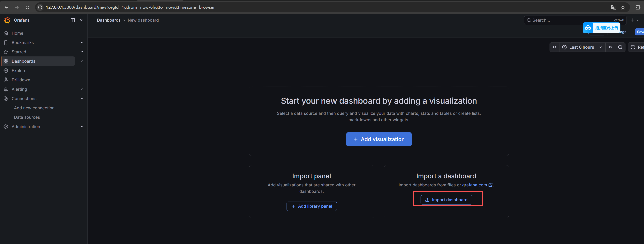The height and width of the screenshot is (244, 644).
Task: Shift time range backward with double arrow
Action: coord(554,47)
